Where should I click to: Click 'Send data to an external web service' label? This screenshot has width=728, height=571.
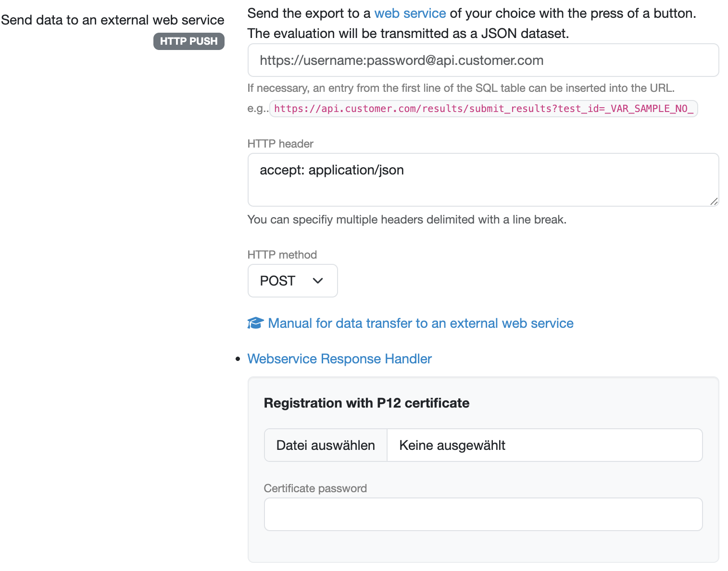[113, 20]
